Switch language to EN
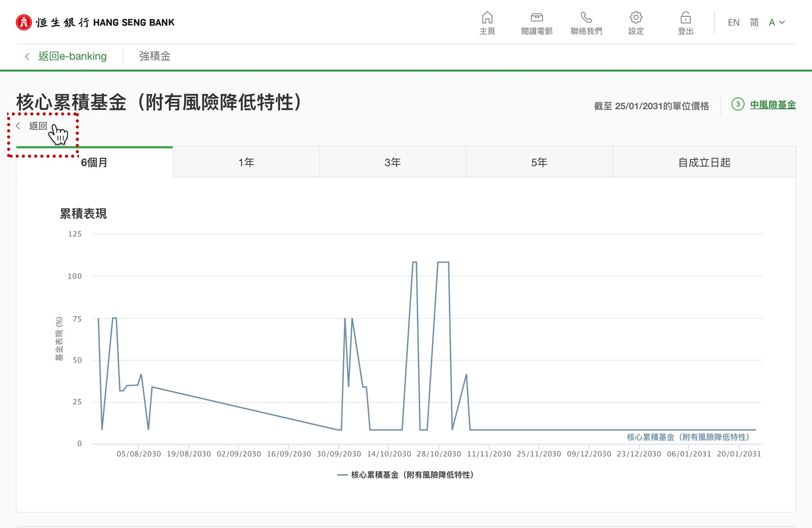The height and width of the screenshot is (528, 812). tap(733, 22)
